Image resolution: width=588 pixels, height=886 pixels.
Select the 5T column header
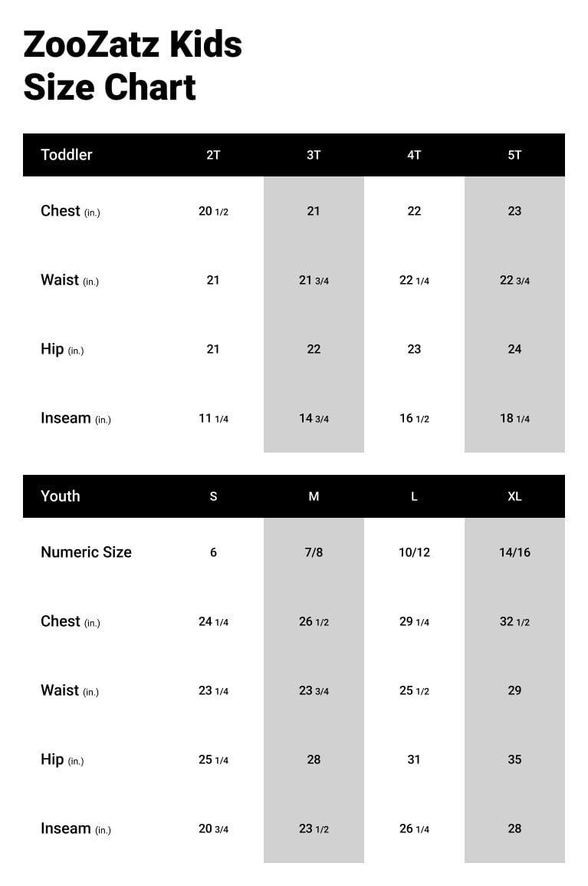coord(514,155)
